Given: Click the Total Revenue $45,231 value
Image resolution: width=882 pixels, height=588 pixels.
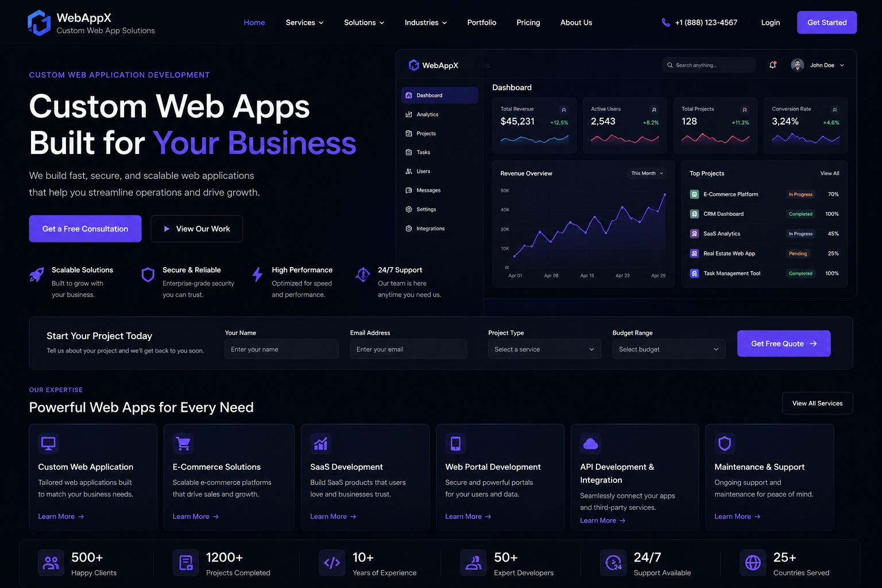Looking at the screenshot, I should click(x=517, y=121).
